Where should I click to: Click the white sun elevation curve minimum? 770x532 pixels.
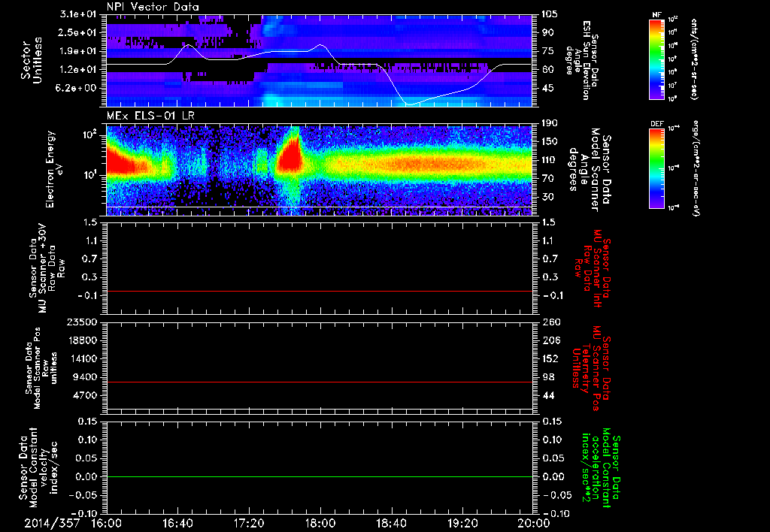(x=408, y=104)
